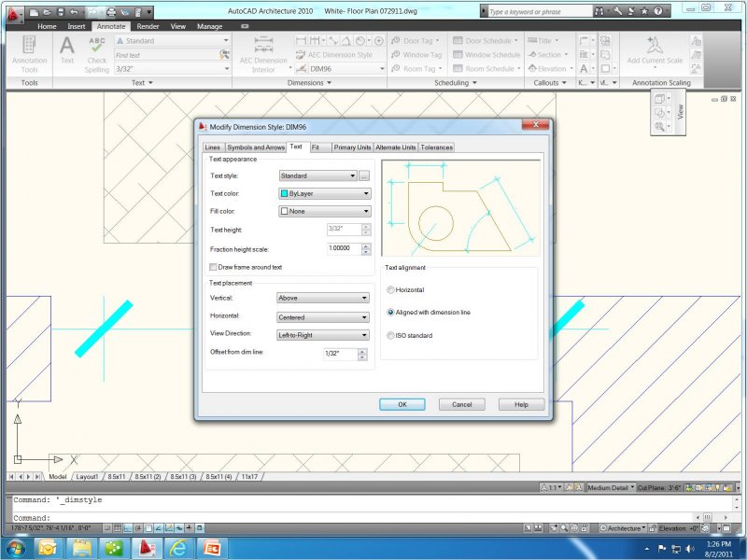
Task: Switch to the Primary Units tab
Action: [x=352, y=147]
